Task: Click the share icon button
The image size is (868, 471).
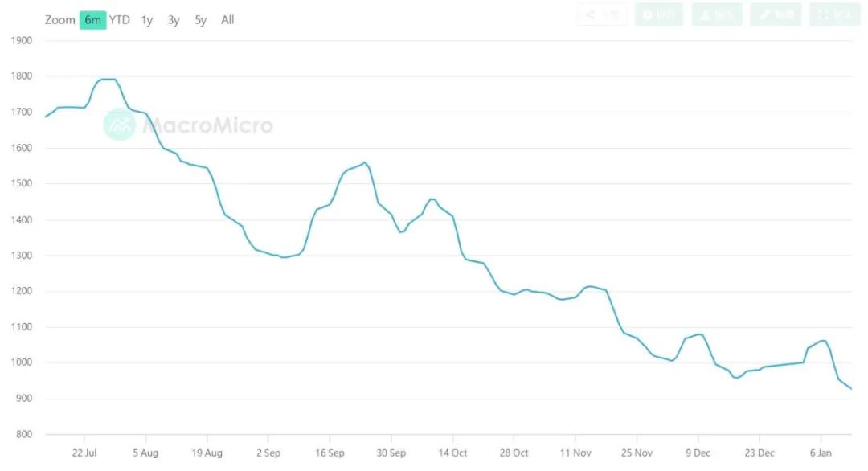Action: (x=602, y=14)
